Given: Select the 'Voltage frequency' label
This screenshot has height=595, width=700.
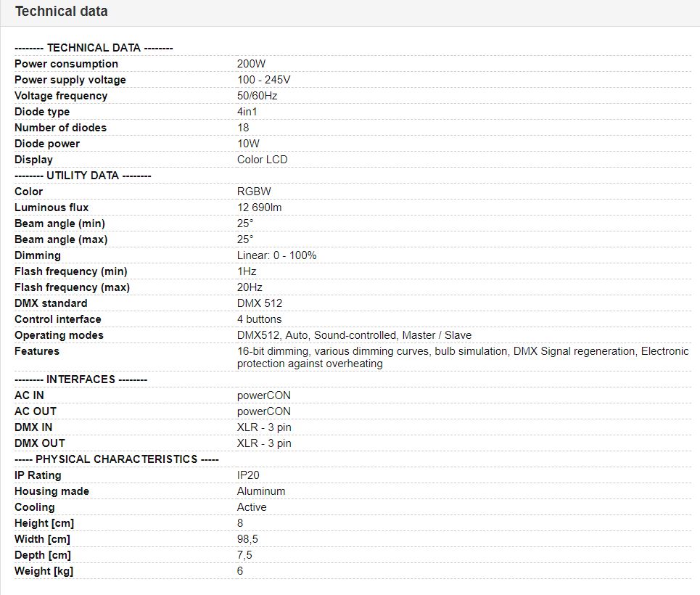Looking at the screenshot, I should click(x=61, y=96).
